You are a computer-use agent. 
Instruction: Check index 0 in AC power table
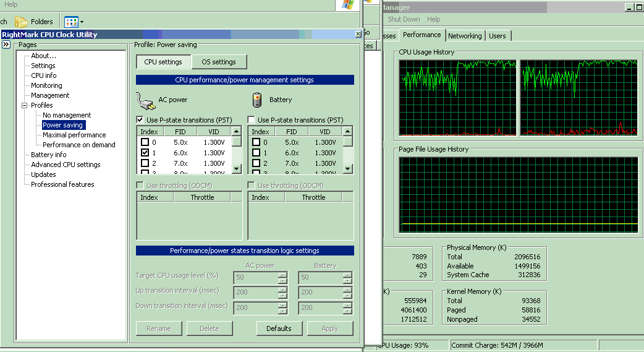(145, 142)
